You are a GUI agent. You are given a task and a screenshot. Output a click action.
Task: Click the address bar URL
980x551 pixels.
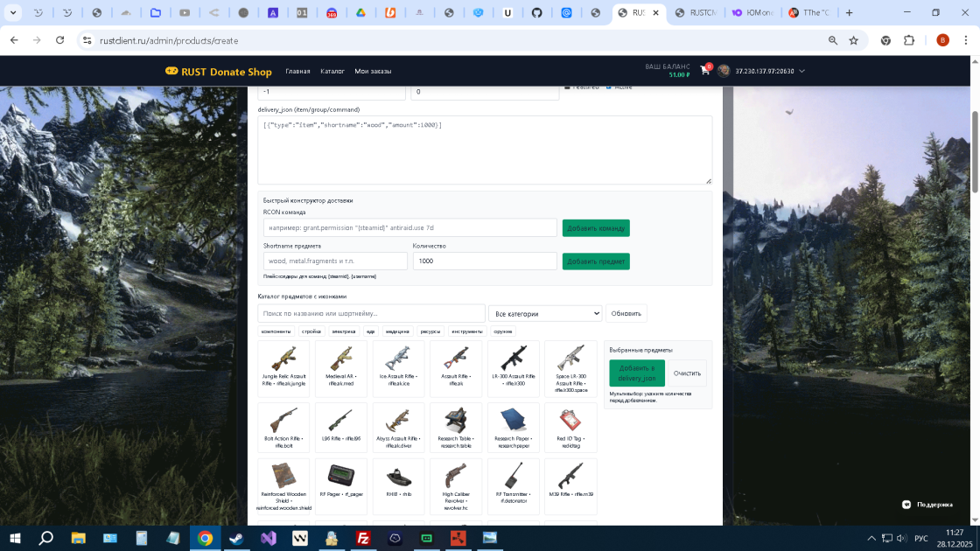pyautogui.click(x=169, y=40)
